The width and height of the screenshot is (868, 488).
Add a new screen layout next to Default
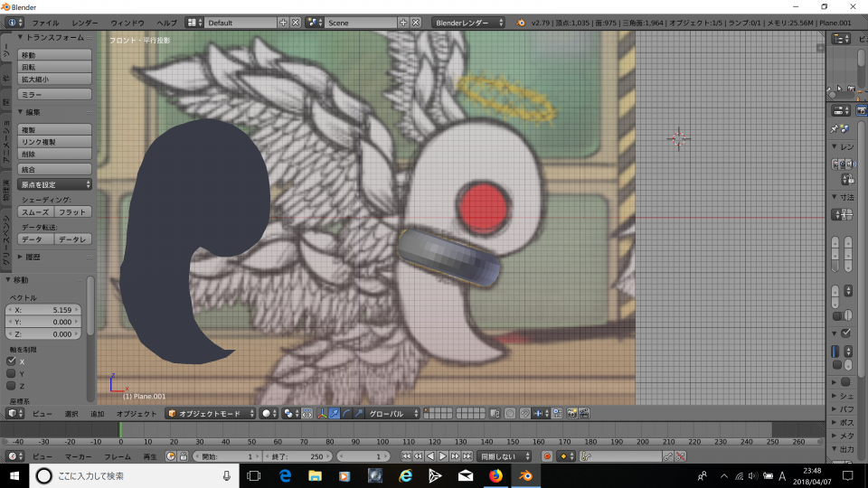click(x=283, y=23)
